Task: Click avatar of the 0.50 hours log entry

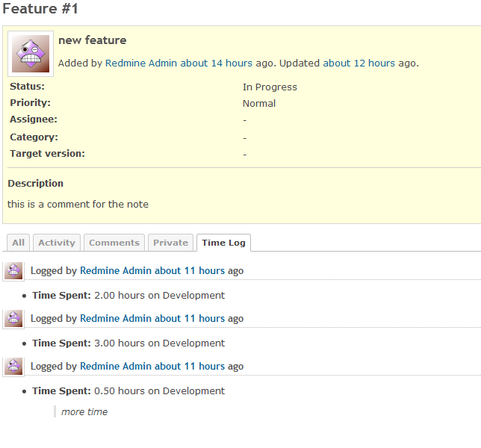Action: pos(13,367)
